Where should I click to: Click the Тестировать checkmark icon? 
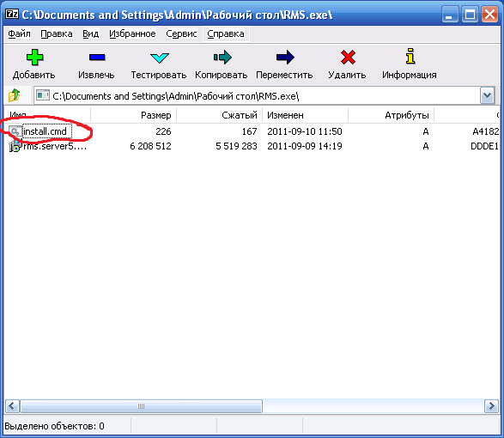point(160,58)
